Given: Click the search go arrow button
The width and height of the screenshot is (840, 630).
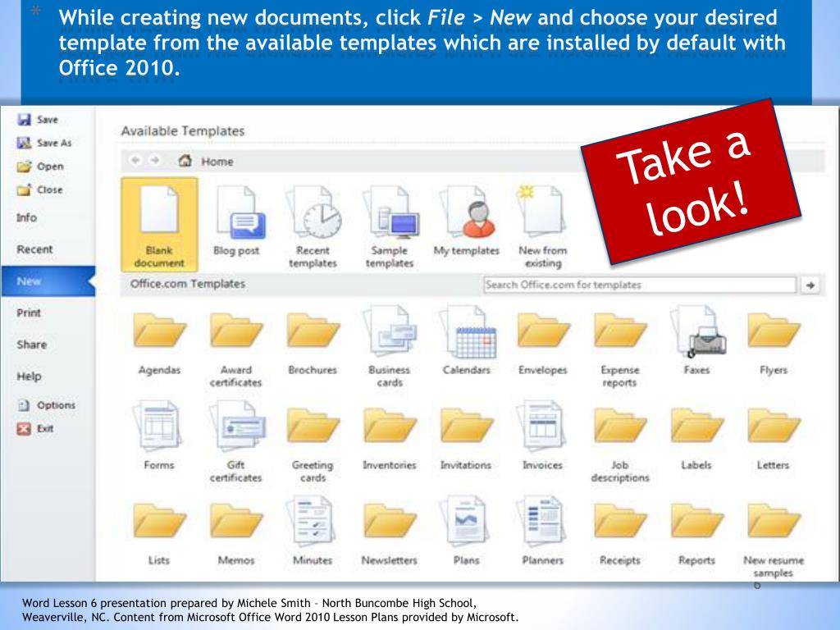Looking at the screenshot, I should 810,285.
